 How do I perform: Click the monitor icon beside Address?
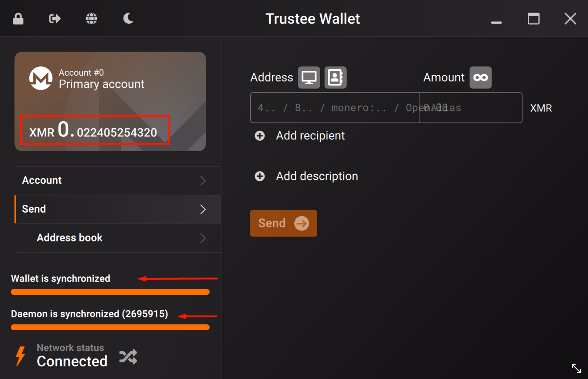309,78
